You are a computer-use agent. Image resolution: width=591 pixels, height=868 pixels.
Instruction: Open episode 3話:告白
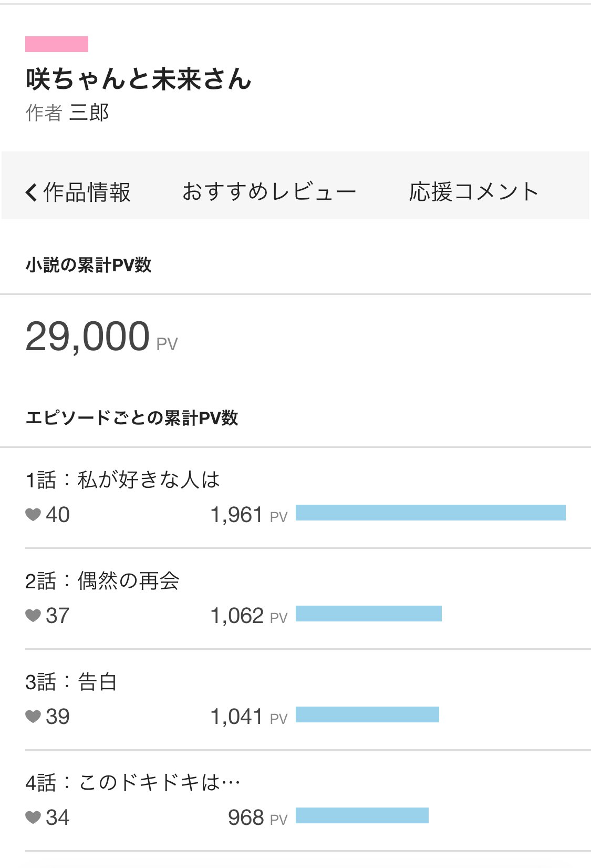pyautogui.click(x=71, y=682)
